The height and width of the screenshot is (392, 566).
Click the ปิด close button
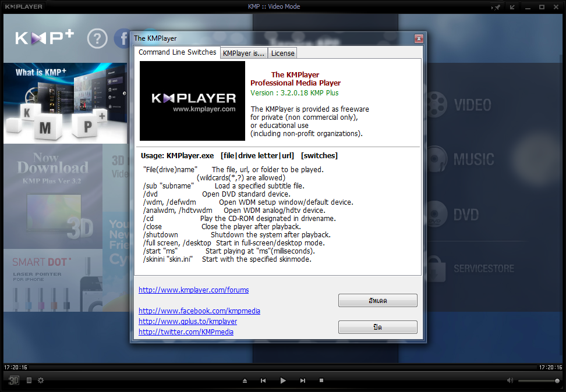377,327
